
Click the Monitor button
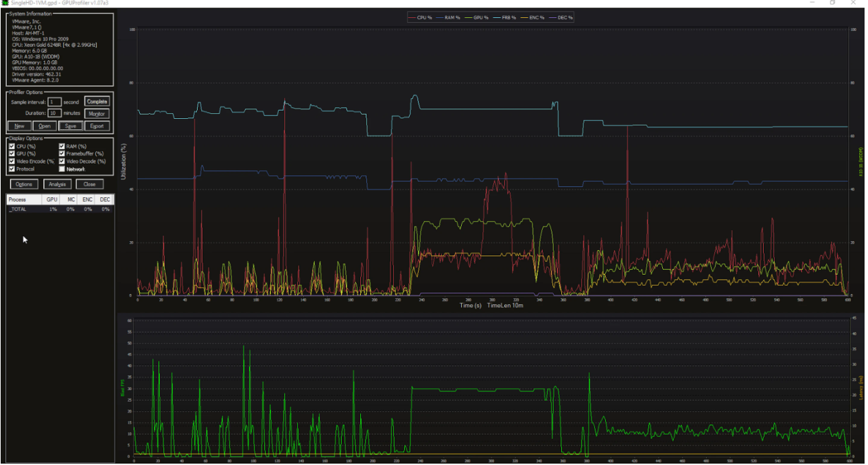click(97, 113)
